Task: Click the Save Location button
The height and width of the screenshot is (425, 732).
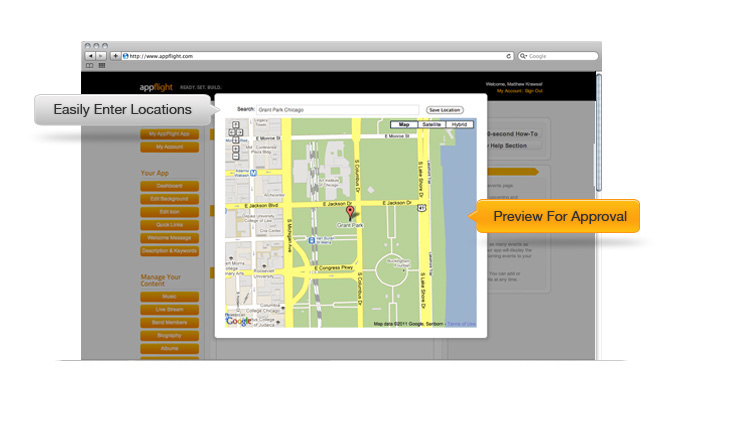Action: (x=444, y=110)
